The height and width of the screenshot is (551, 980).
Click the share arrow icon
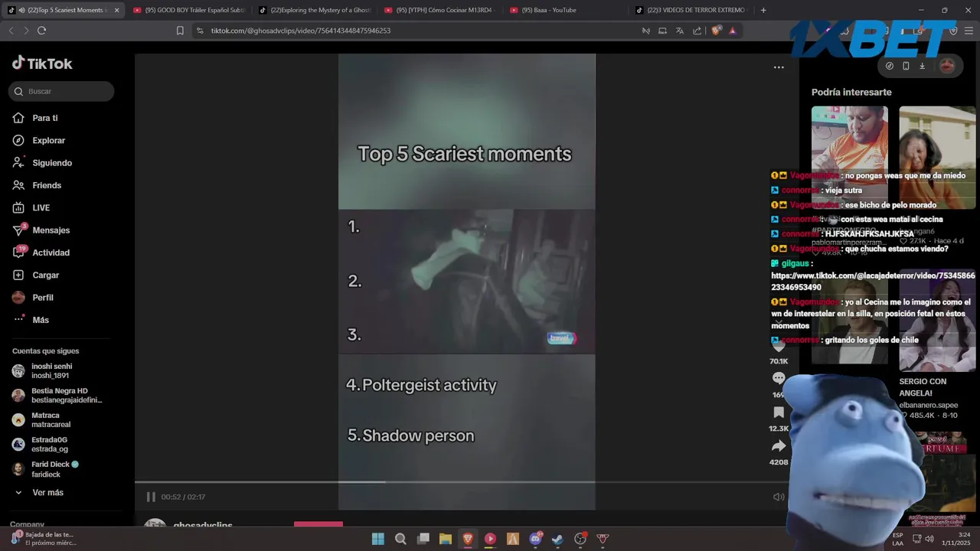(x=779, y=446)
